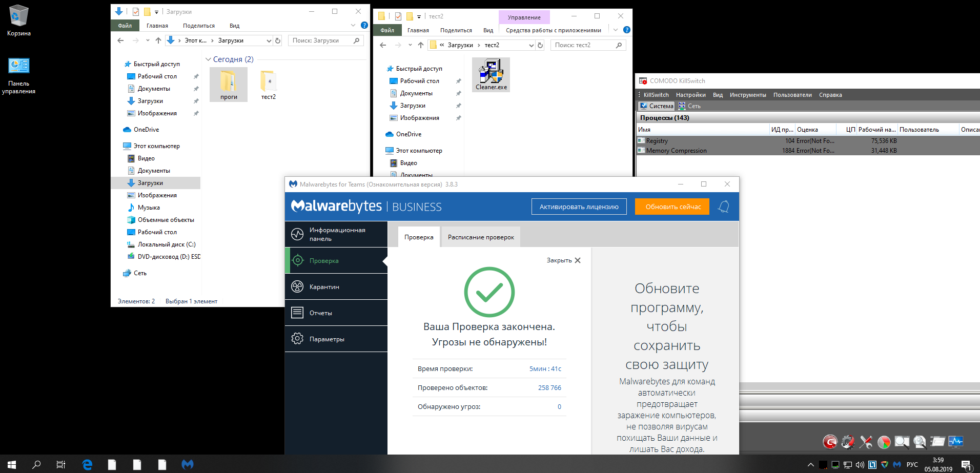Image resolution: width=980 pixels, height=473 pixels.
Task: Click the gear with red arrow icon in KillSwitch
Action: click(x=848, y=441)
